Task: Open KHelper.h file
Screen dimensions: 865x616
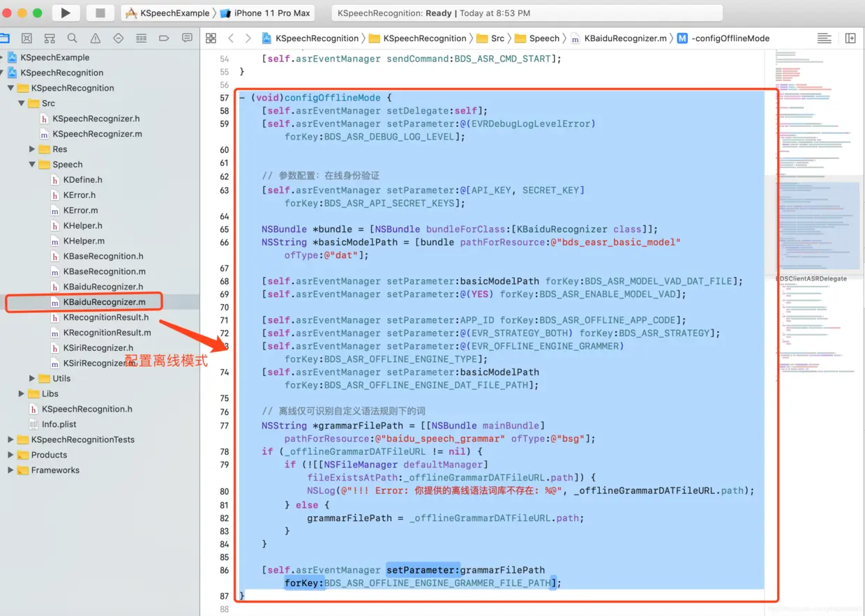Action: [x=76, y=226]
